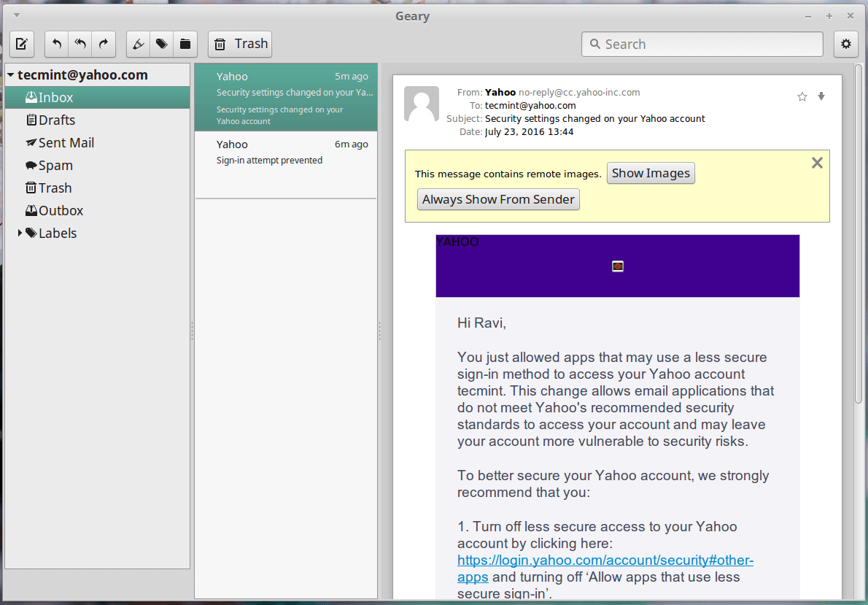Image resolution: width=868 pixels, height=605 pixels.
Task: Open the Outbox folder
Action: click(98, 211)
